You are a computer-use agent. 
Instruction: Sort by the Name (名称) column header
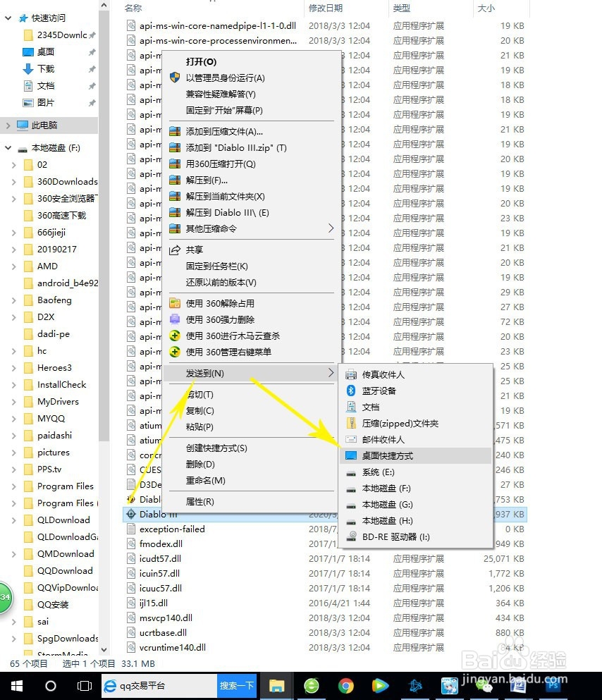[133, 8]
